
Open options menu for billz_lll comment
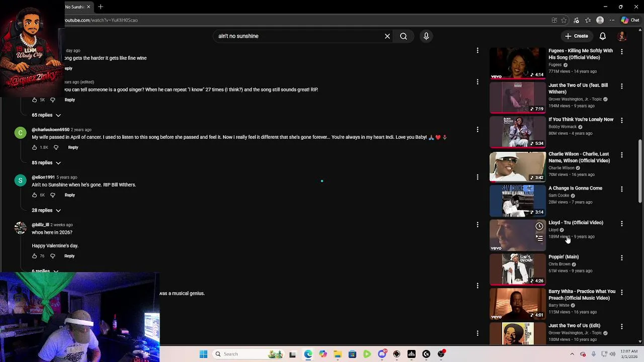[x=477, y=225]
